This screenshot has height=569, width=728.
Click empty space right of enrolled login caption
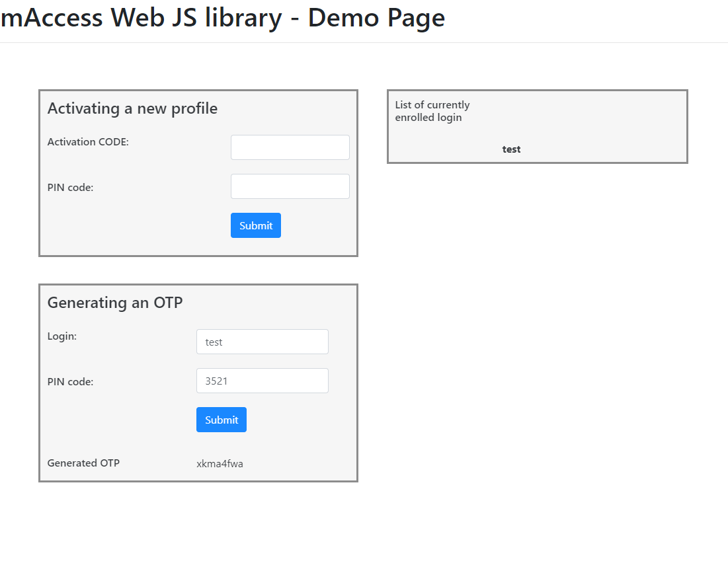[x=582, y=112]
